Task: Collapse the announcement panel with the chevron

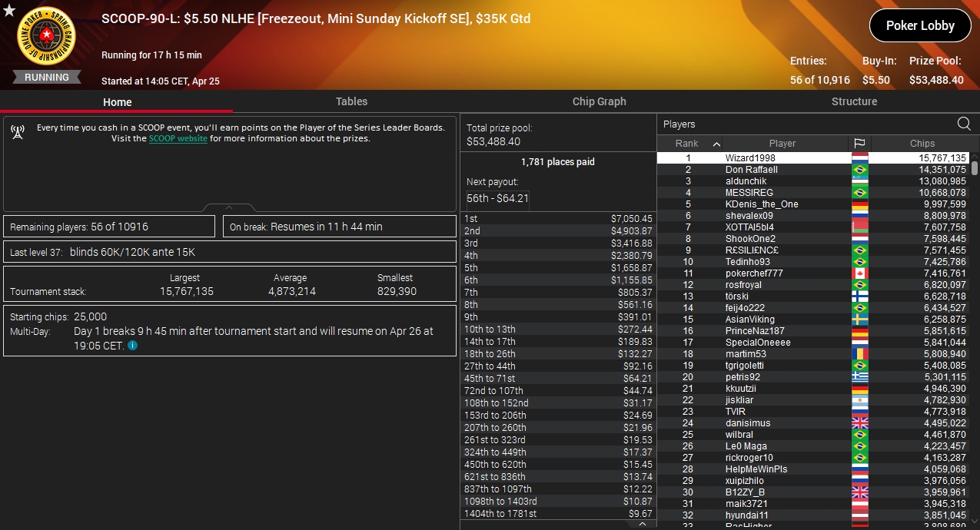Action: [x=229, y=207]
